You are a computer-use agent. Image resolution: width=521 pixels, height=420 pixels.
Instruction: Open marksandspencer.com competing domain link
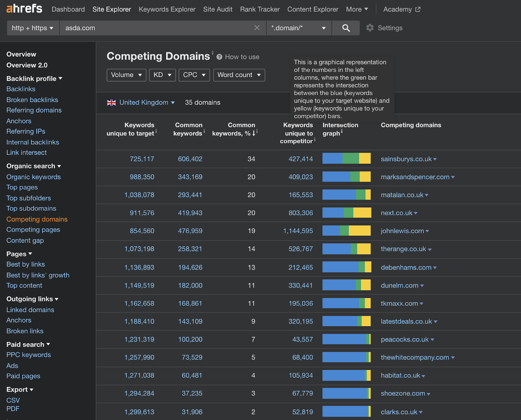[x=415, y=177]
